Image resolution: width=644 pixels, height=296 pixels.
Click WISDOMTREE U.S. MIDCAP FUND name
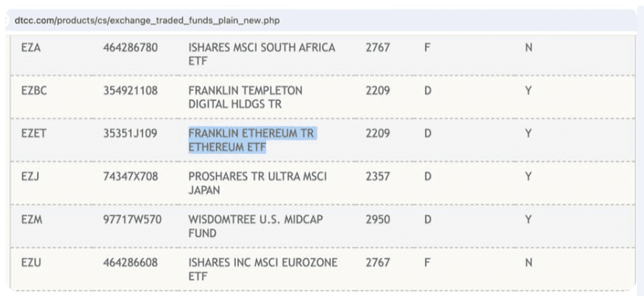coord(255,227)
